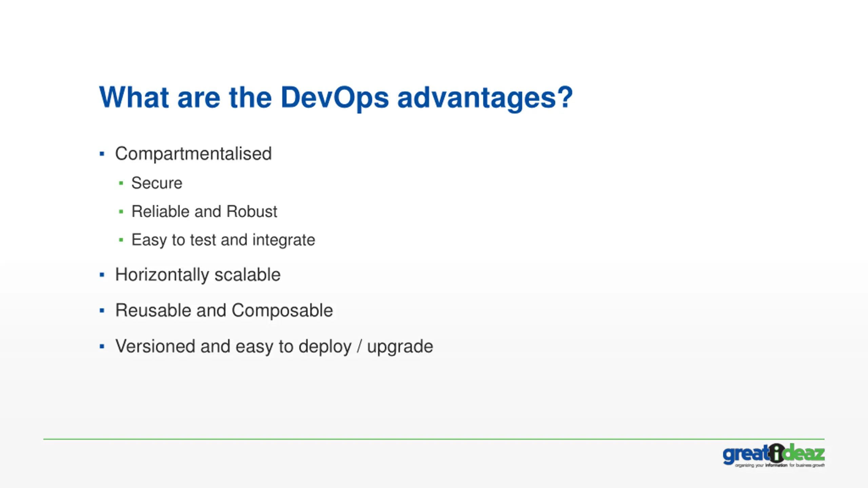Click green bullet beside Reliable and Robust
Viewport: 868px width, 488px height.
[x=121, y=212]
